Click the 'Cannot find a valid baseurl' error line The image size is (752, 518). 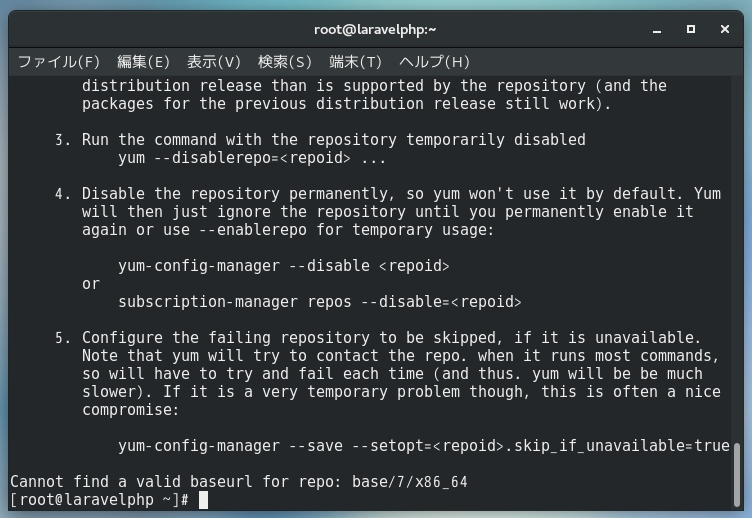239,482
